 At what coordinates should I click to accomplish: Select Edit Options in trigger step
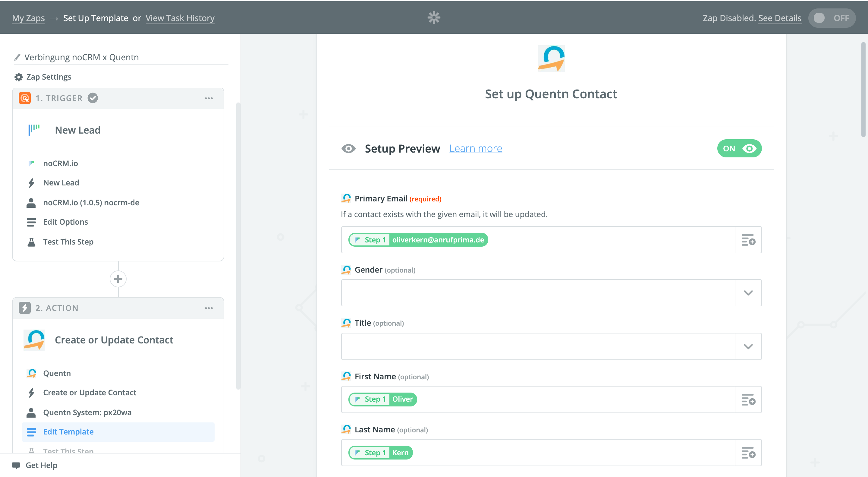point(65,222)
